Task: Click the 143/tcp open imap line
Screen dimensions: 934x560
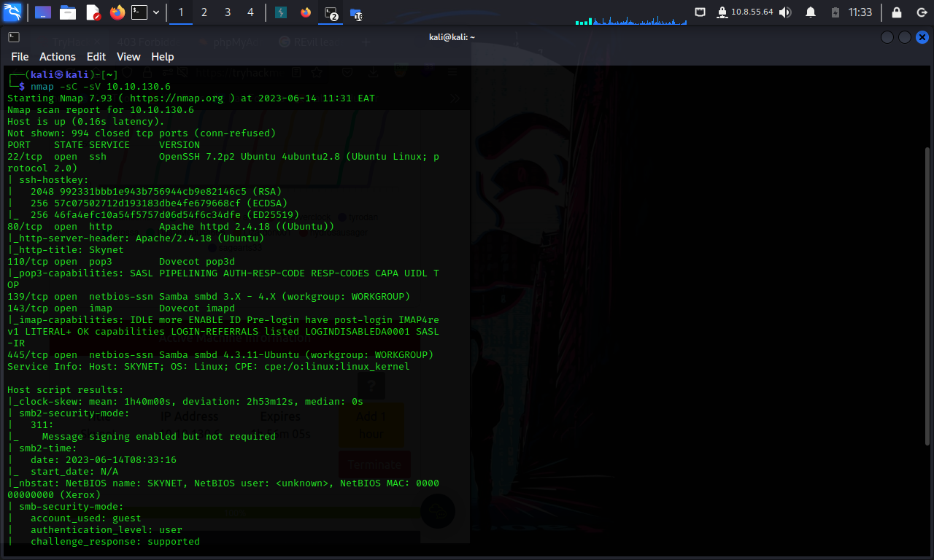Action: pyautogui.click(x=121, y=308)
